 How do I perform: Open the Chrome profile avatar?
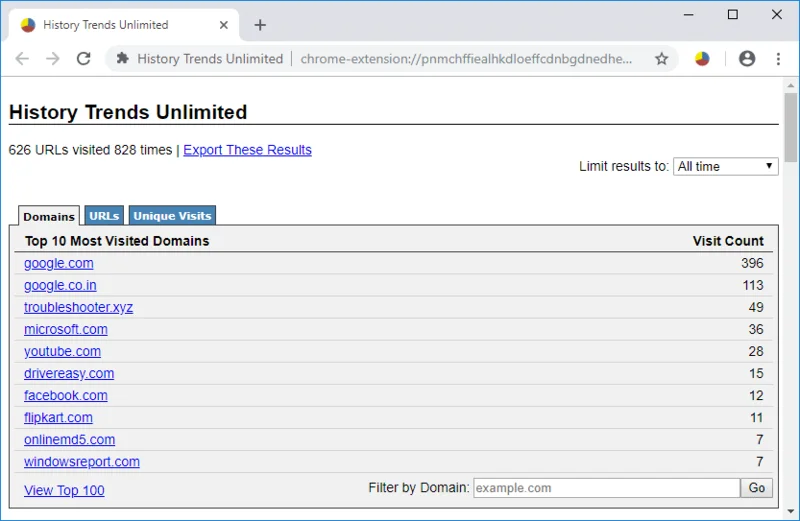tap(747, 59)
